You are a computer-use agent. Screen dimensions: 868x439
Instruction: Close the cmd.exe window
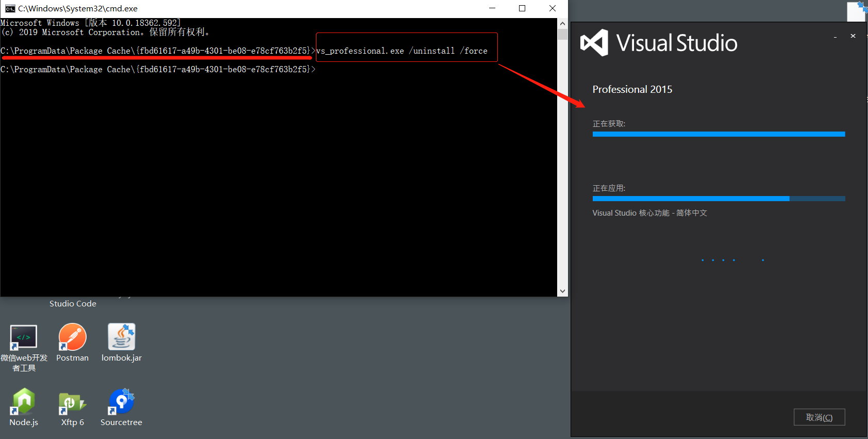[x=553, y=8]
